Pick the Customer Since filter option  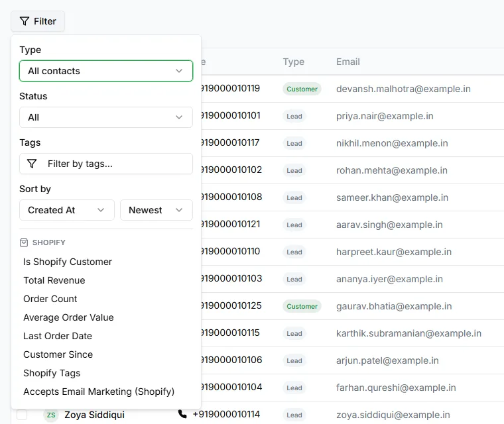click(x=58, y=354)
